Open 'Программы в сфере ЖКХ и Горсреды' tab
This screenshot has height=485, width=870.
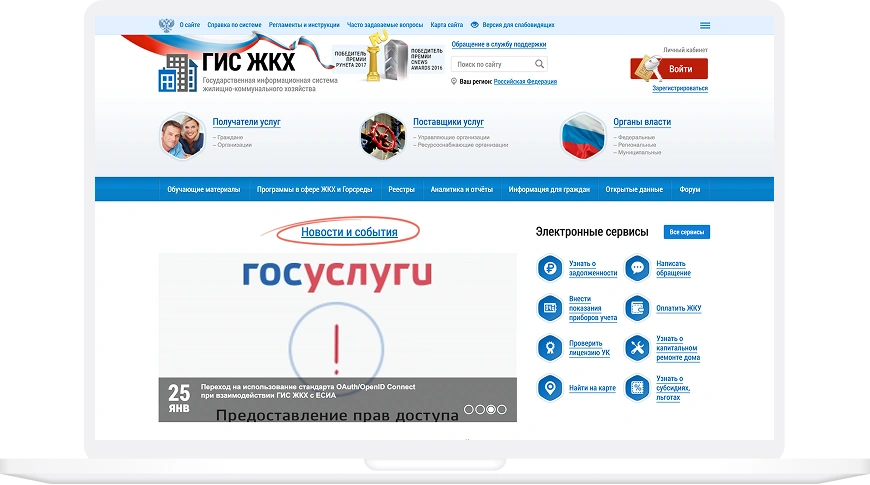tap(315, 189)
